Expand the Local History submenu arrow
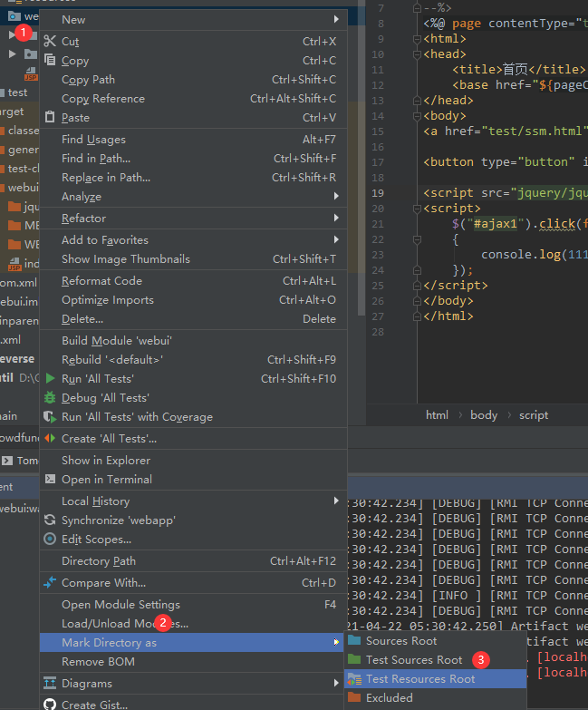 (x=336, y=501)
